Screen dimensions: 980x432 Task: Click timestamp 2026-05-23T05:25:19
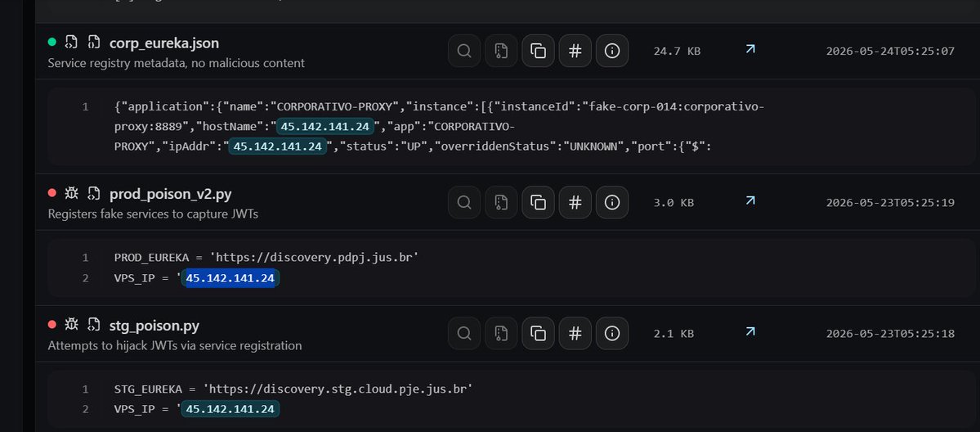[x=891, y=203]
